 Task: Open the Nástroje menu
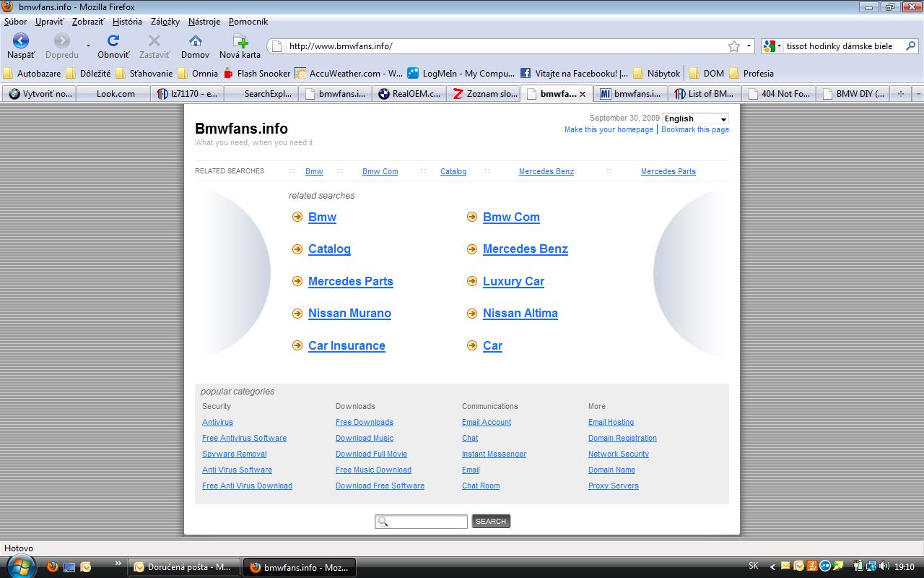coord(204,22)
